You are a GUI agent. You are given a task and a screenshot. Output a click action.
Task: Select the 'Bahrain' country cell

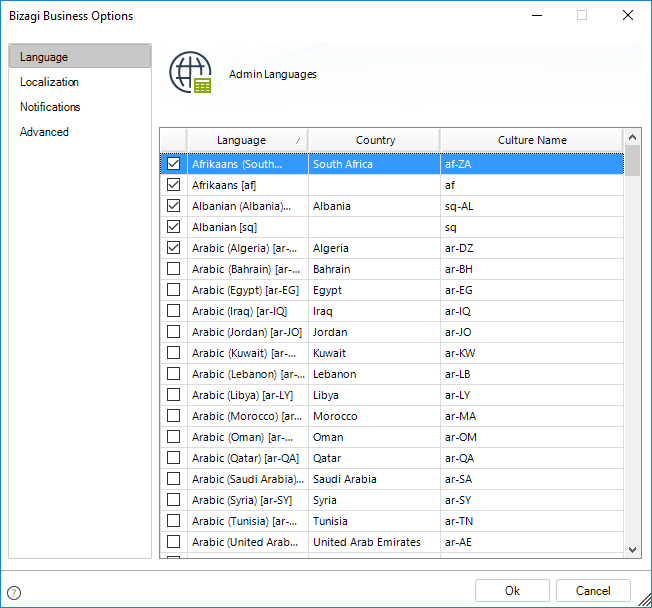(374, 269)
